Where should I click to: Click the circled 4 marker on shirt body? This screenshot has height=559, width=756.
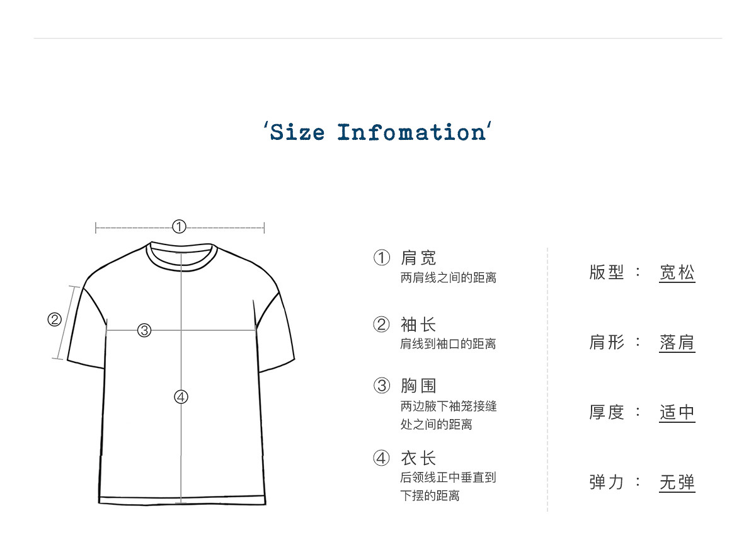coord(181,397)
